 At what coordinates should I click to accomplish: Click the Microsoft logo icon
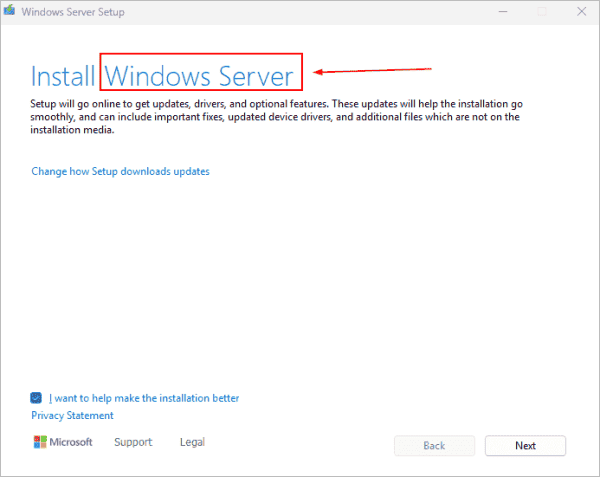coord(40,442)
